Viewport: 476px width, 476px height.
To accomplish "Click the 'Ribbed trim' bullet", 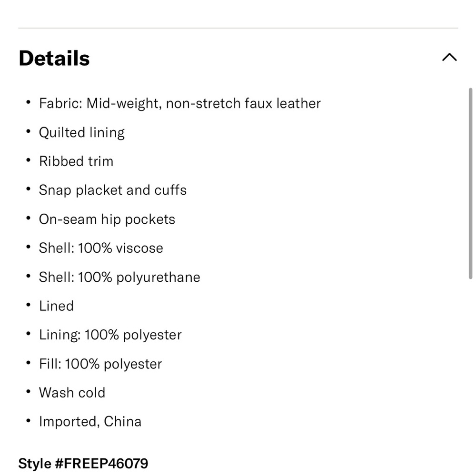I will pos(76,161).
